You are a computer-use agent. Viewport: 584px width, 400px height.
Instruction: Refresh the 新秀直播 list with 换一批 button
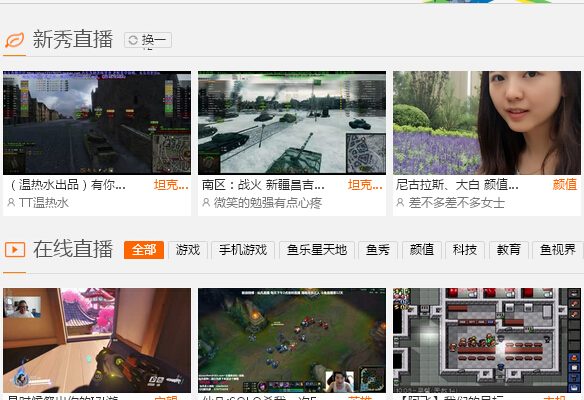coord(148,40)
